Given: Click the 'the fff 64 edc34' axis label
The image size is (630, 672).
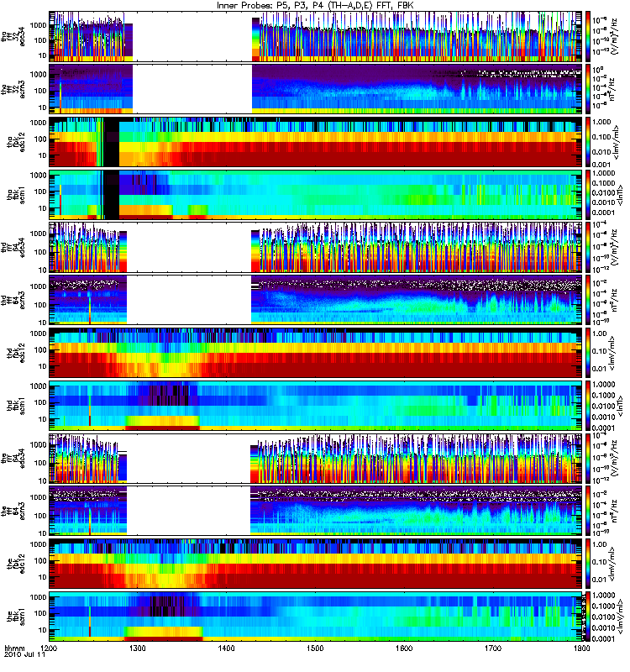Looking at the screenshot, I should [x=13, y=458].
